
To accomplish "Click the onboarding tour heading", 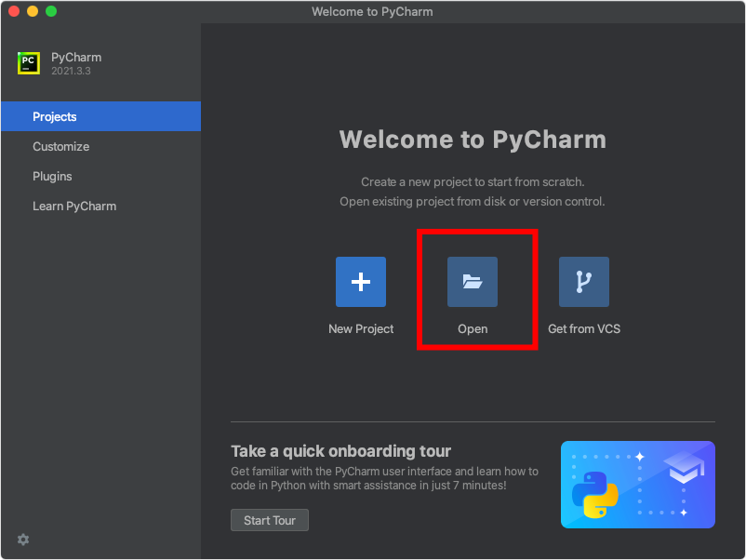I will click(x=340, y=451).
